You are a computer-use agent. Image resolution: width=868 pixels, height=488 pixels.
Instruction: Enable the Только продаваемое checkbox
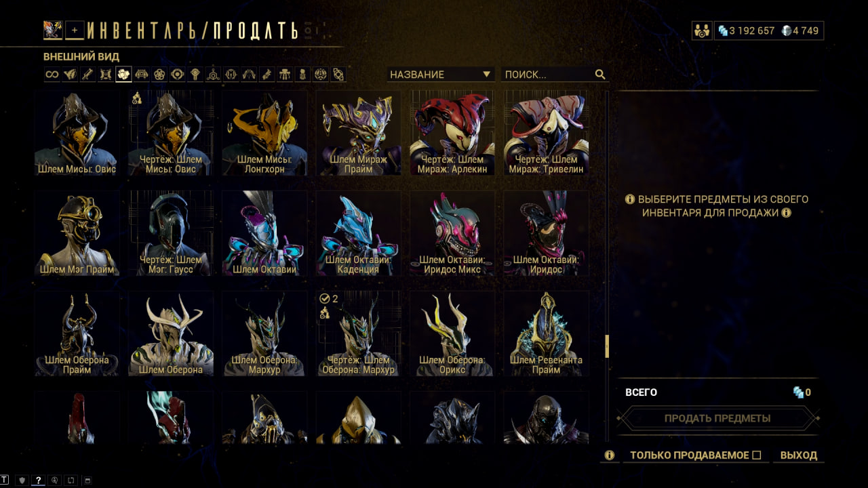[757, 455]
